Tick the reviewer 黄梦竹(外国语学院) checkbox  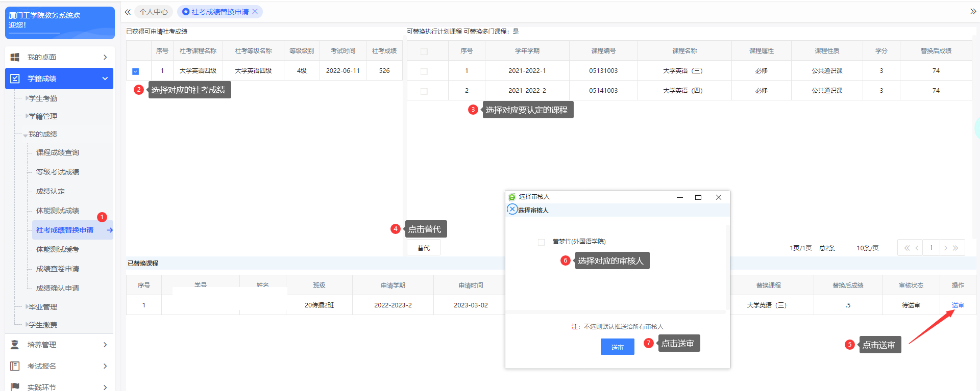click(x=541, y=242)
